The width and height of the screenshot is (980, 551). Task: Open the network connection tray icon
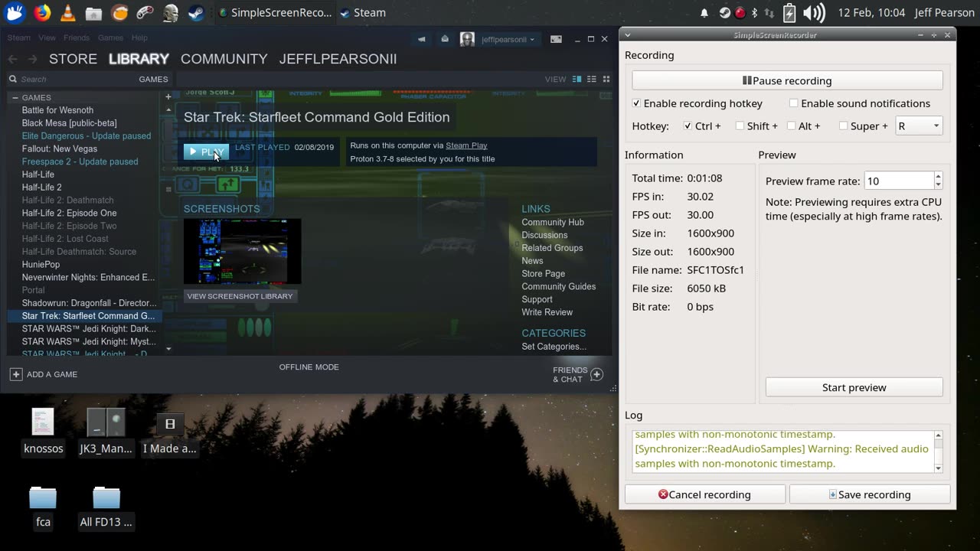(769, 13)
